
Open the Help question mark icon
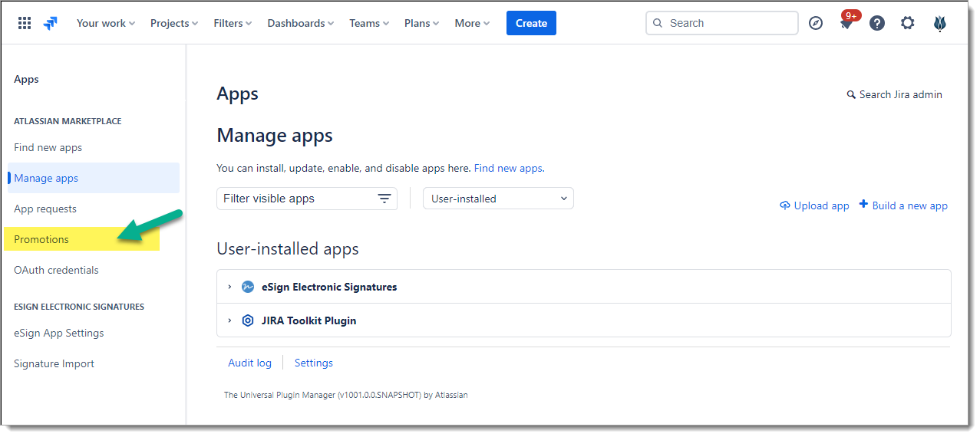coord(877,23)
